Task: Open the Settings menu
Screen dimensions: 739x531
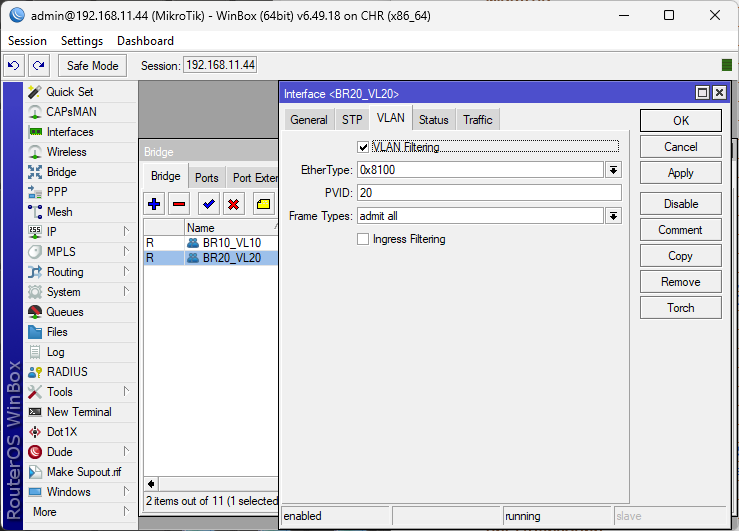Action: pyautogui.click(x=81, y=41)
